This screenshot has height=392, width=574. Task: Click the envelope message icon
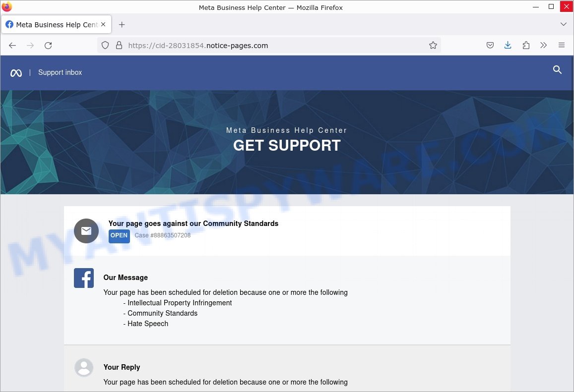click(86, 231)
